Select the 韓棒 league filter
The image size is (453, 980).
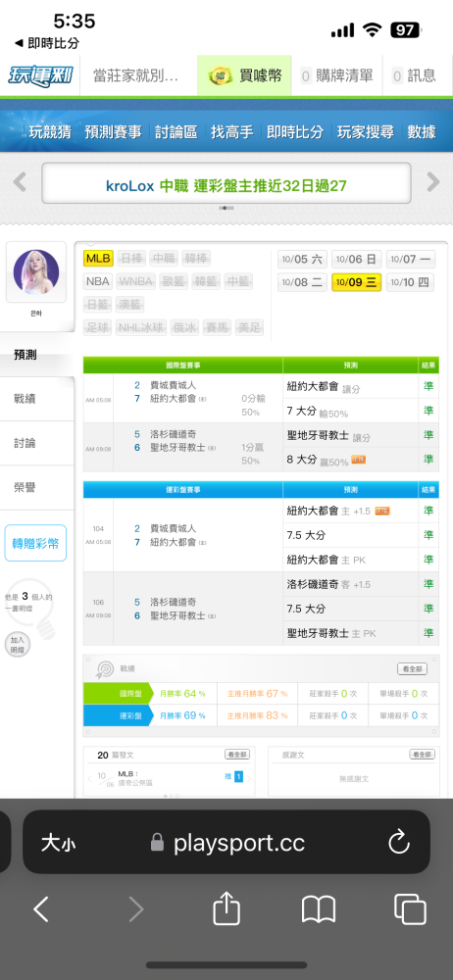coord(196,259)
